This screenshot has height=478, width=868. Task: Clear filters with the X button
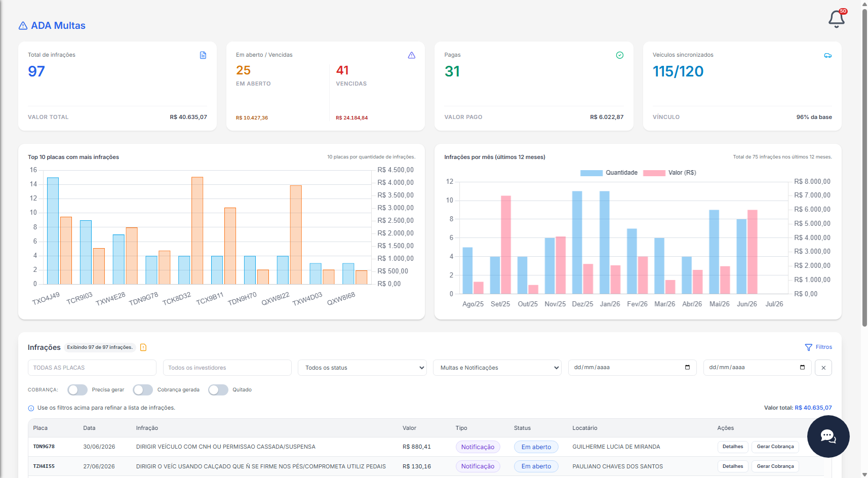pos(823,368)
